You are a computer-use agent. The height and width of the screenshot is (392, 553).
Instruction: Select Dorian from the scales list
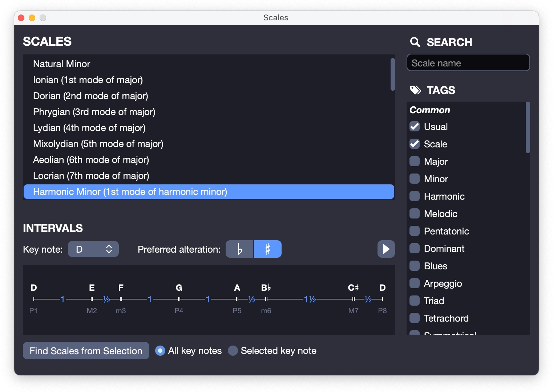coord(90,96)
